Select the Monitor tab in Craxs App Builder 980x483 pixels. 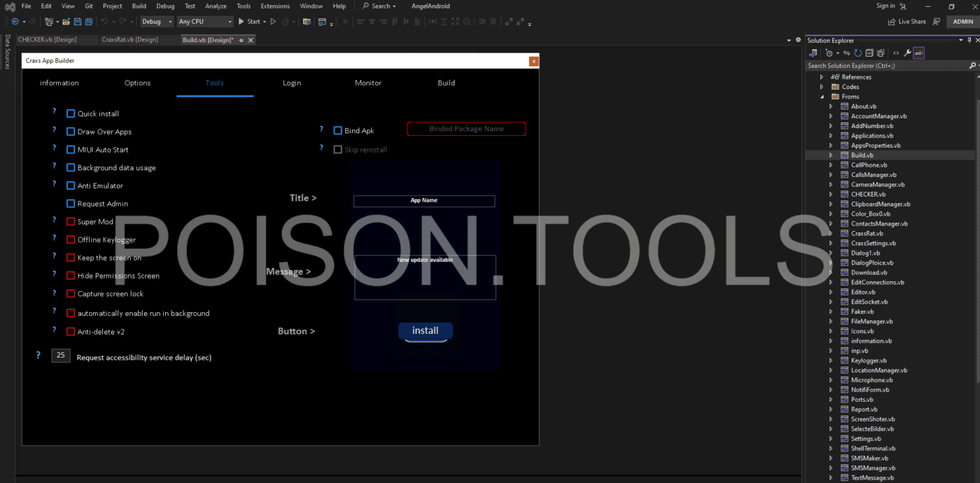click(368, 83)
